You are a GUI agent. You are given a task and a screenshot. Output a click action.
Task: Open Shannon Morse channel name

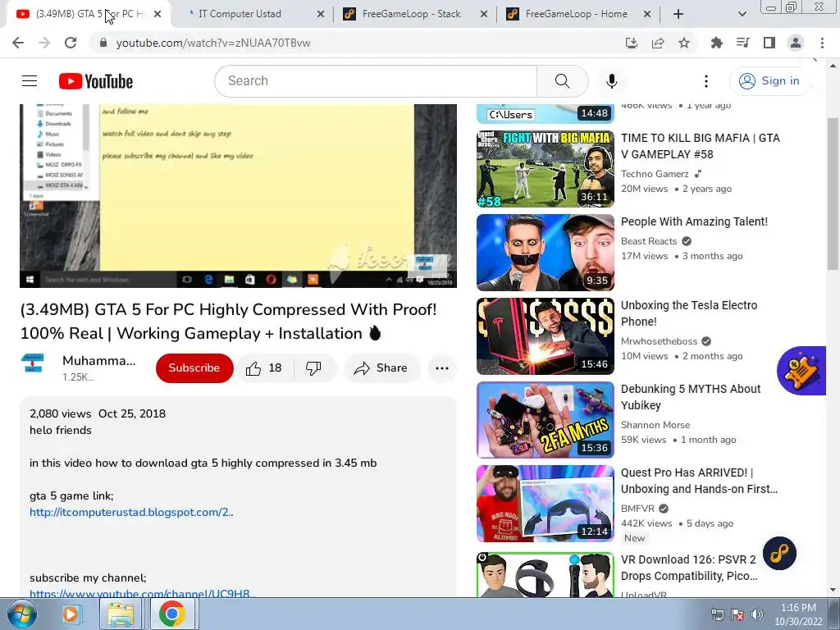[x=655, y=425]
